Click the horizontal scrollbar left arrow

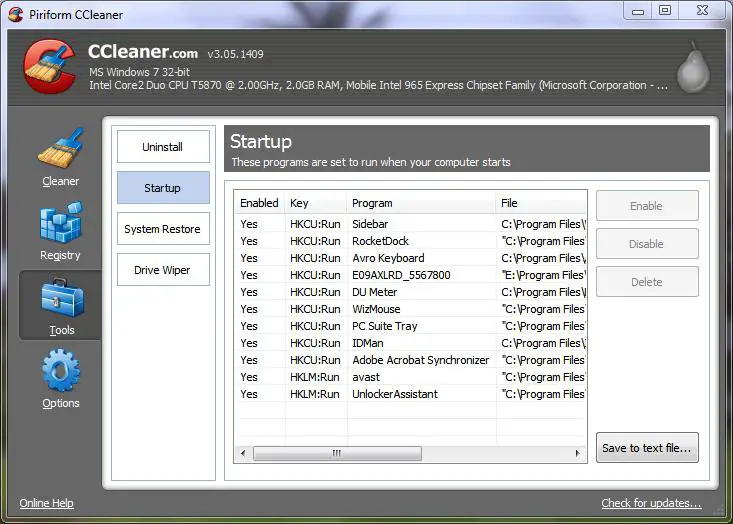(x=243, y=453)
